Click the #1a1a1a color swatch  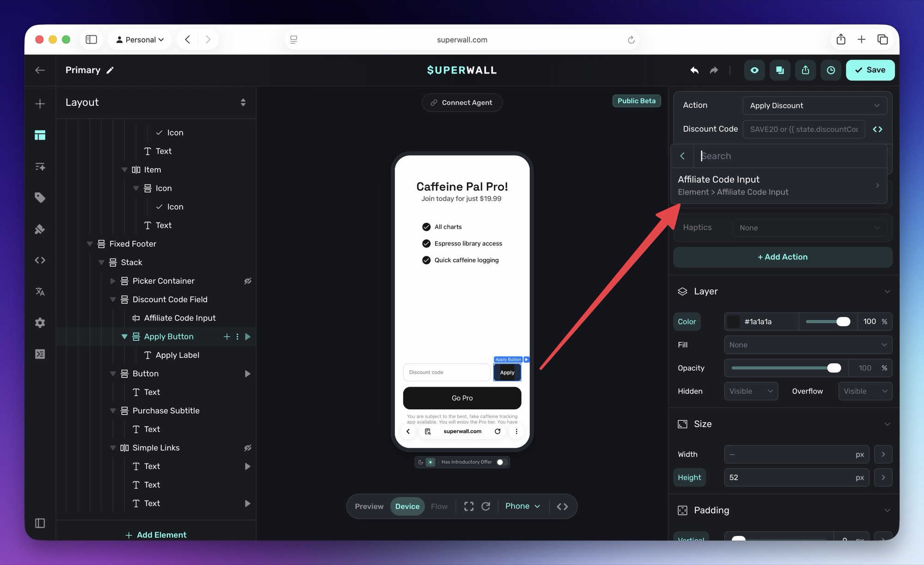pyautogui.click(x=734, y=322)
